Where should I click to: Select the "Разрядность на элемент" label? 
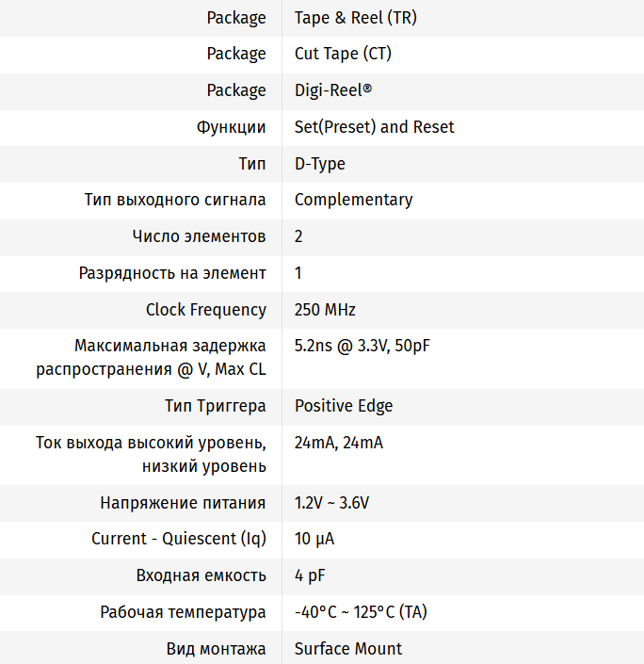tap(172, 273)
